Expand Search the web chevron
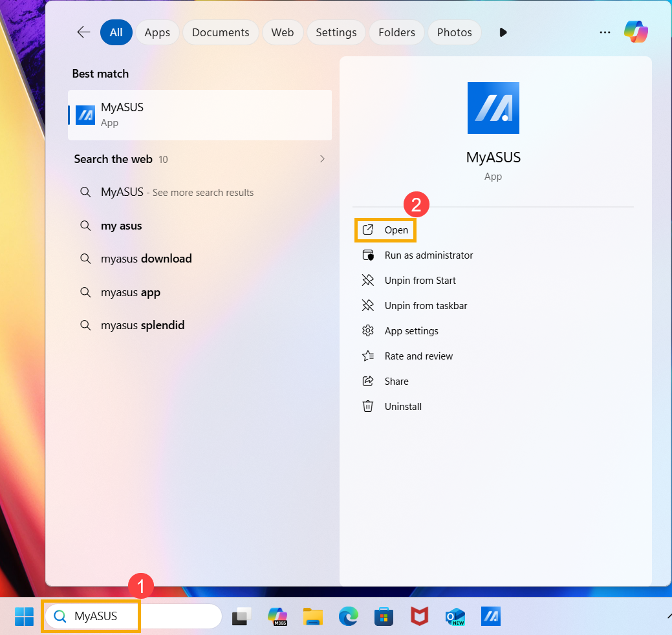 322,159
